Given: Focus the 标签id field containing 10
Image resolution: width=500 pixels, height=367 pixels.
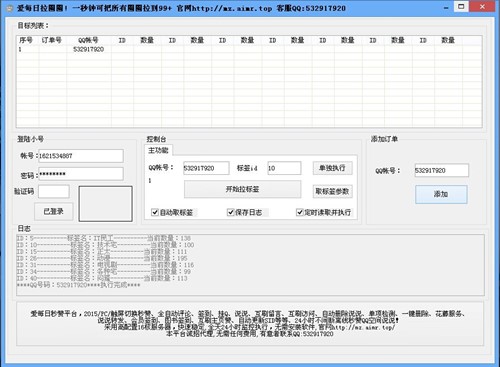Looking at the screenshot, I should [284, 168].
